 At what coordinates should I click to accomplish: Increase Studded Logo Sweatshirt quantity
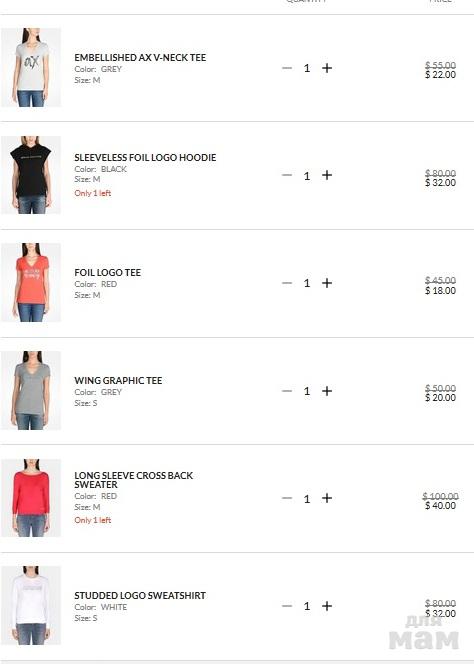(x=327, y=606)
